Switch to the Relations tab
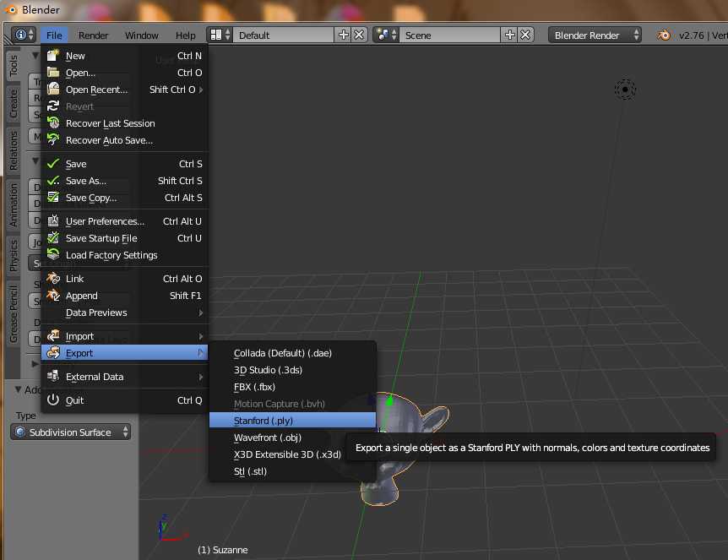Image resolution: width=728 pixels, height=560 pixels. pos(13,150)
